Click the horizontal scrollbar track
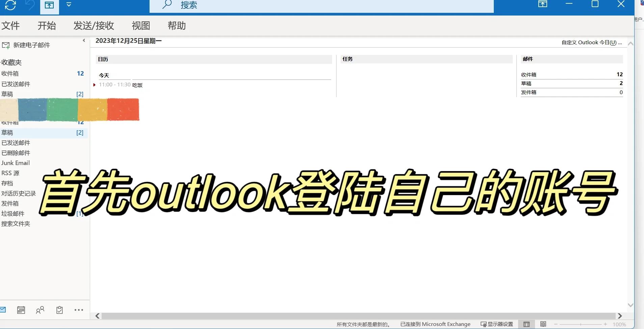644x329 pixels. click(x=358, y=316)
